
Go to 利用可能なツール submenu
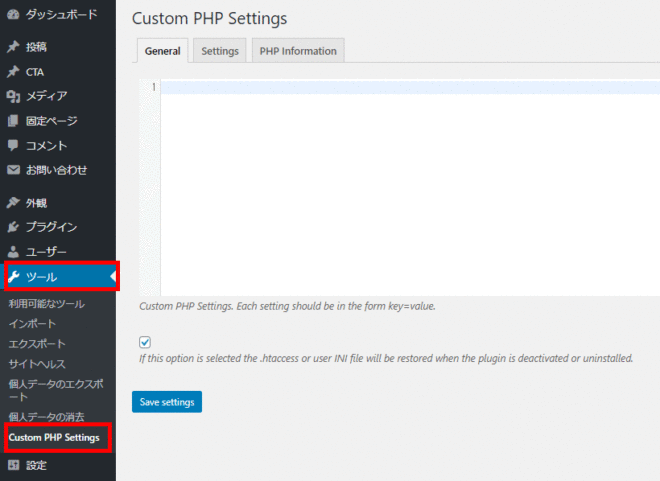pyautogui.click(x=47, y=304)
